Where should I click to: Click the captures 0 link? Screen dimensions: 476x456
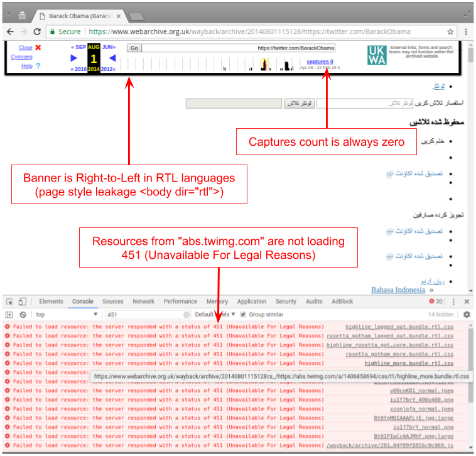(x=320, y=62)
